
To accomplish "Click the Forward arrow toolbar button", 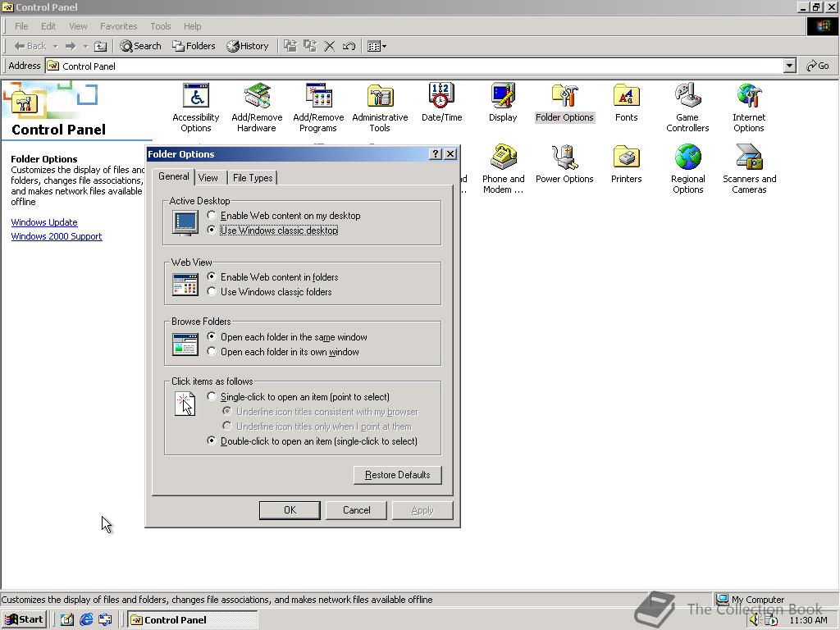I will click(71, 46).
